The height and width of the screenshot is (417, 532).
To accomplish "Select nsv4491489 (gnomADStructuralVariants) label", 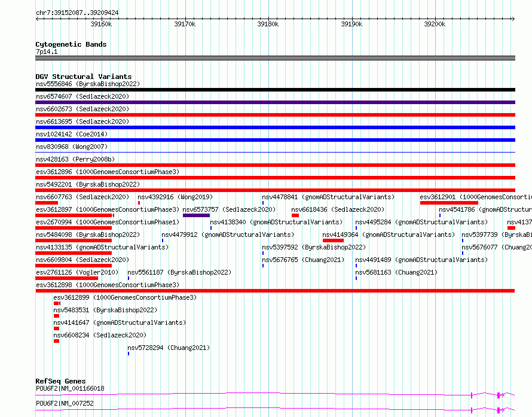I will point(421,260).
